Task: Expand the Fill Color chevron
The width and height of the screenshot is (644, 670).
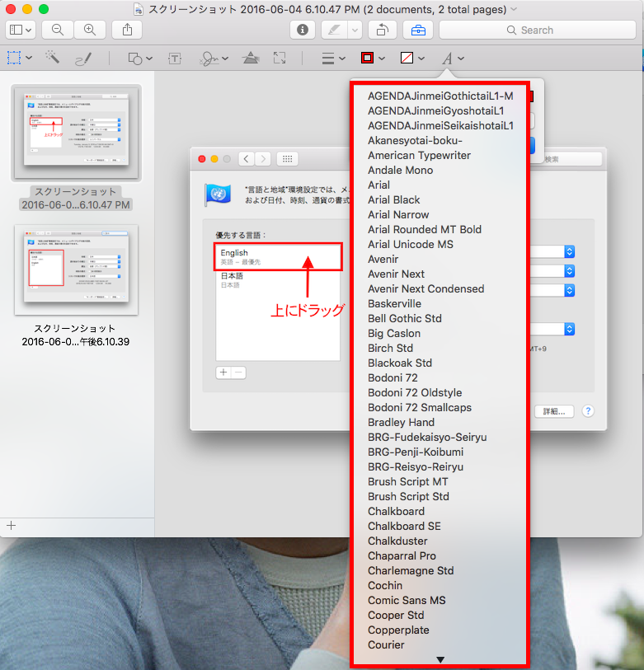Action: tap(421, 59)
